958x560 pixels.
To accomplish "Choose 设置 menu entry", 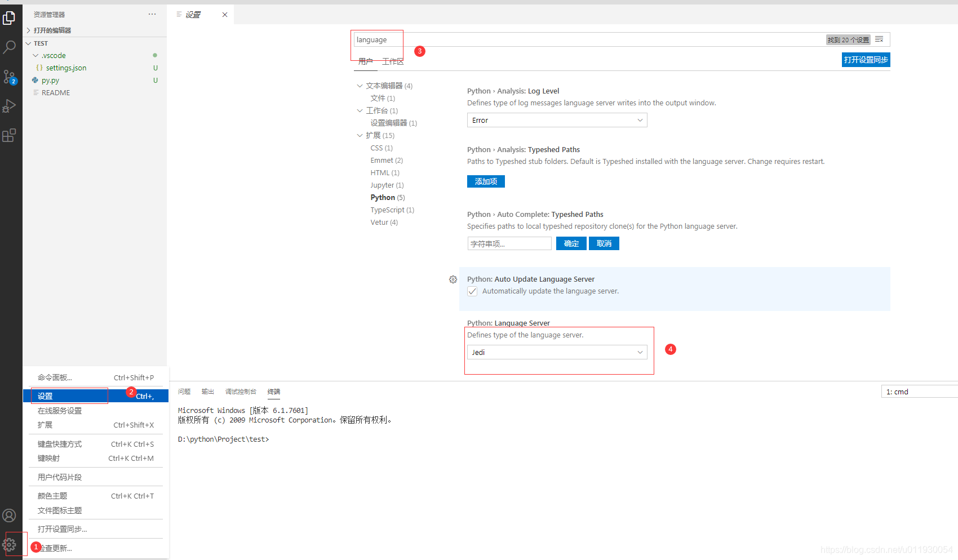I will 96,397.
